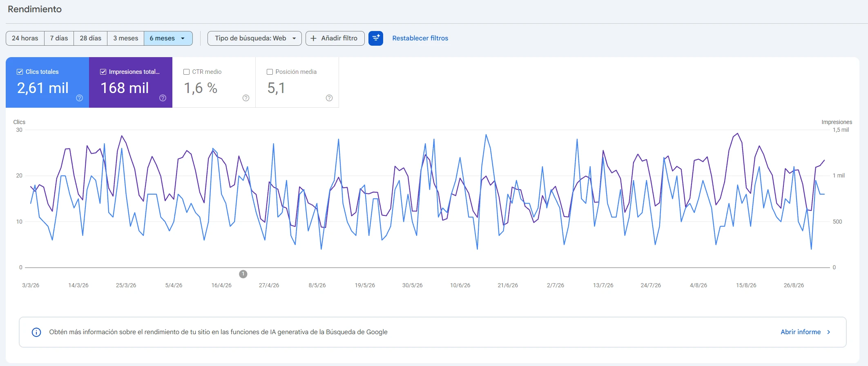Image resolution: width=868 pixels, height=366 pixels.
Task: Click help icon on CTR medio card
Action: (246, 98)
